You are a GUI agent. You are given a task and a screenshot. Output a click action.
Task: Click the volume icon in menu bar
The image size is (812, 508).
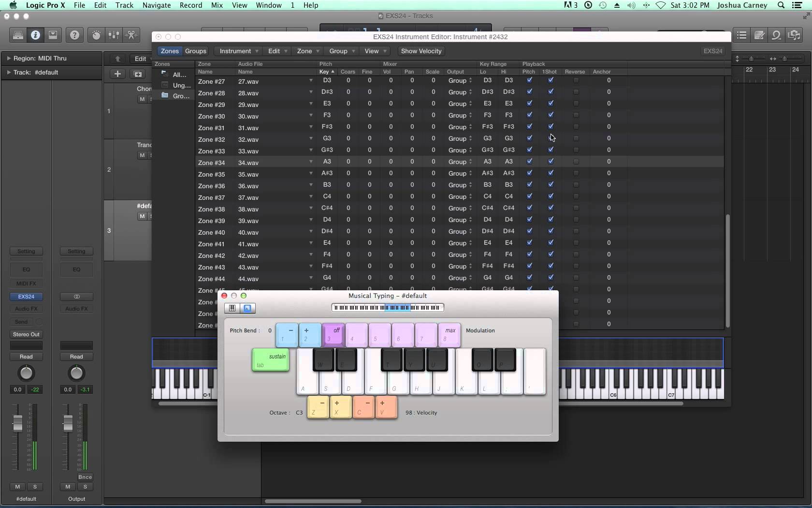click(631, 5)
